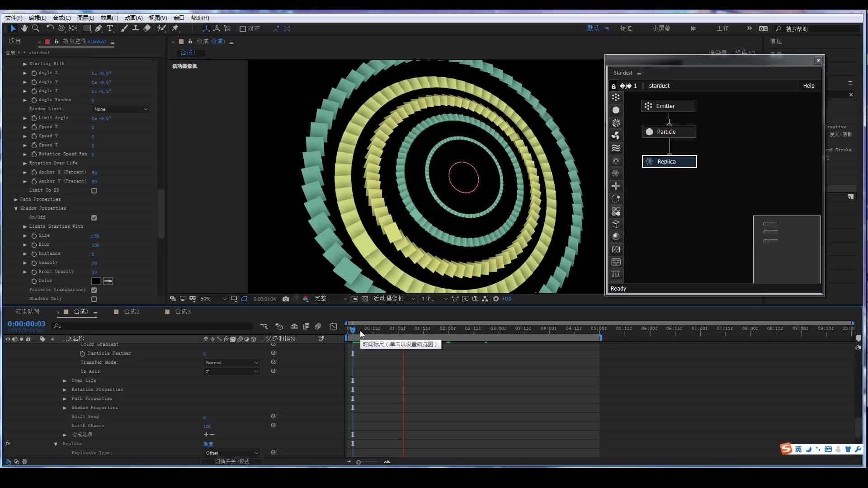Open Random Limit dropdown set to None

point(120,109)
